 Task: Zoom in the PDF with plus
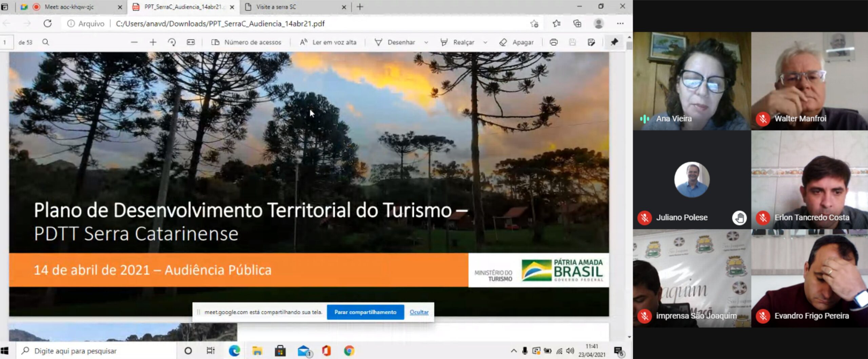[x=153, y=42]
